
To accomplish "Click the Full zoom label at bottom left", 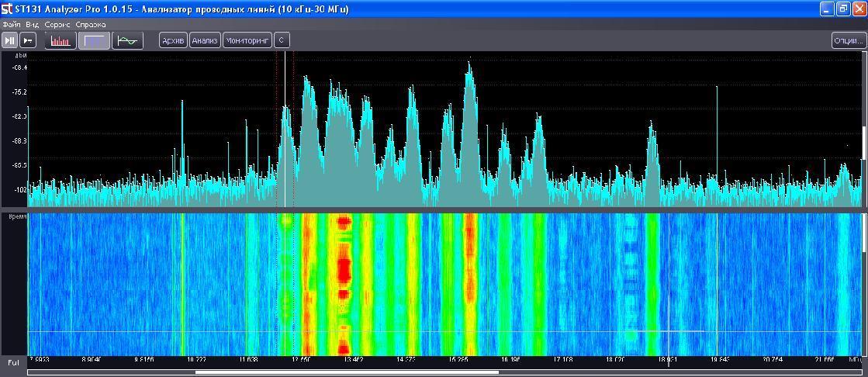I will pos(13,362).
